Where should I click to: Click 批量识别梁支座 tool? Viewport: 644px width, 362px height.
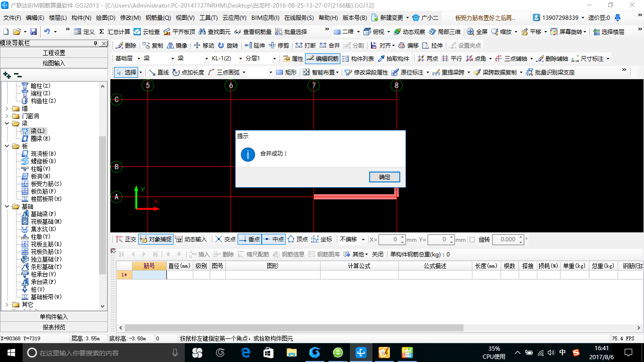tap(550, 72)
